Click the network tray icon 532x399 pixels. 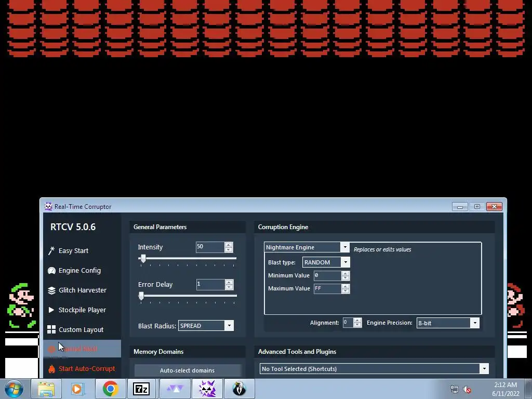[454, 390]
